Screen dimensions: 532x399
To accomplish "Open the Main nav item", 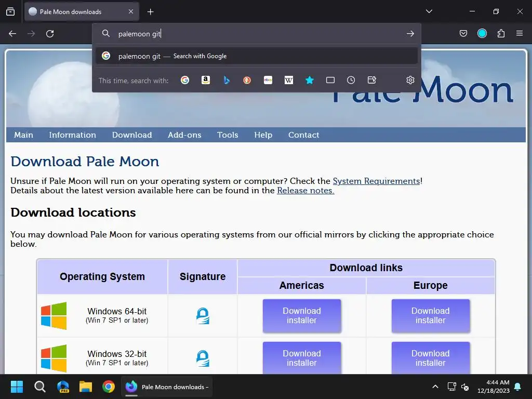I will click(23, 135).
